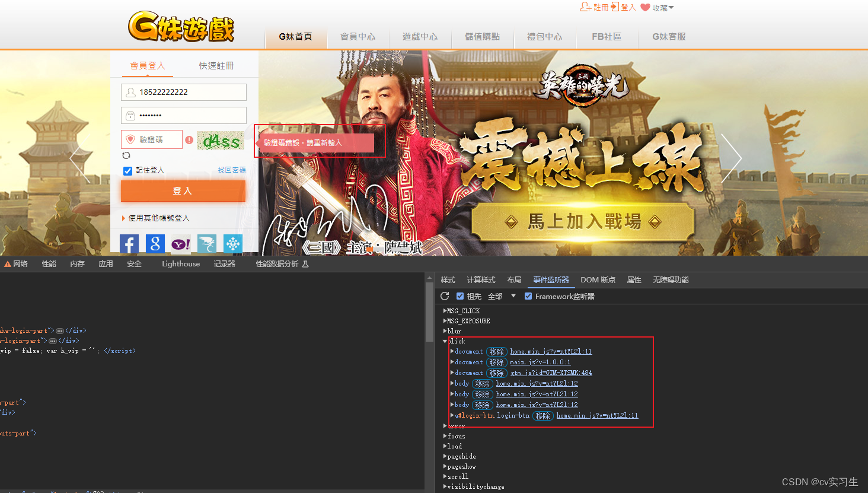Expand the MSG_EXPOSURE listener group

tap(445, 321)
